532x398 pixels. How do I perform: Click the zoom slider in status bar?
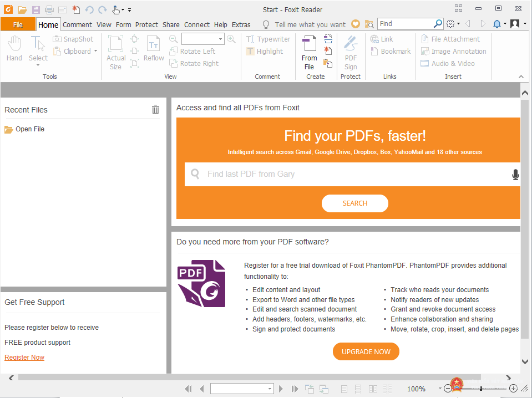click(481, 389)
